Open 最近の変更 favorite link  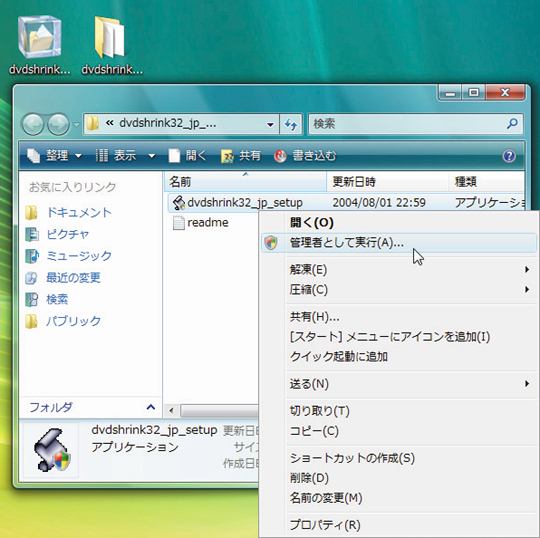73,278
